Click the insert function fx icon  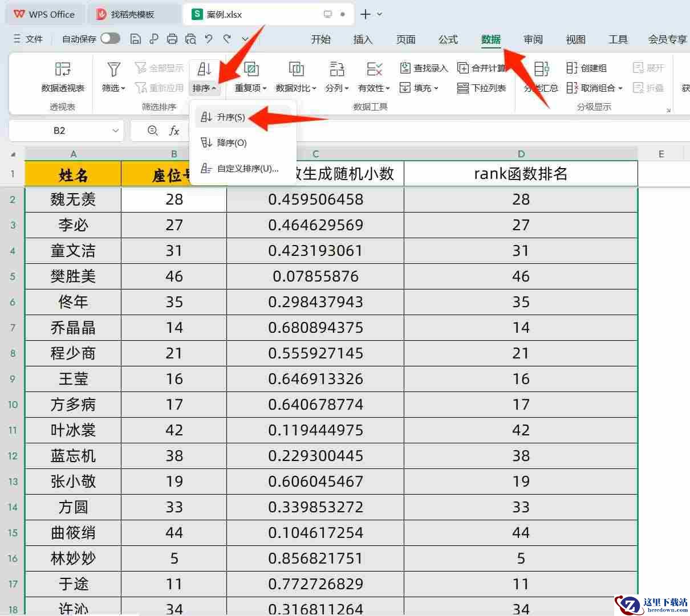pyautogui.click(x=174, y=131)
